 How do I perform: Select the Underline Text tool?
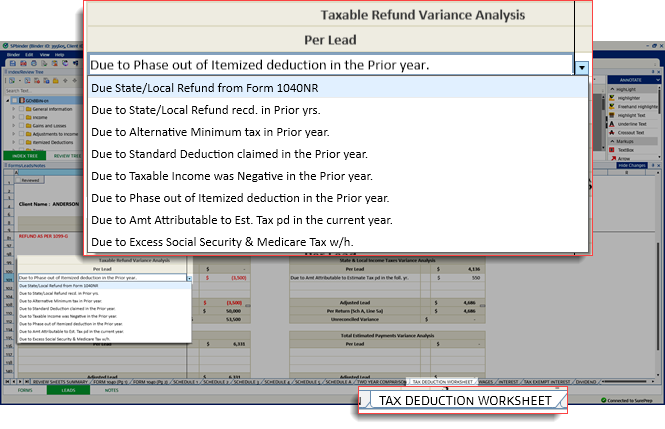click(631, 124)
